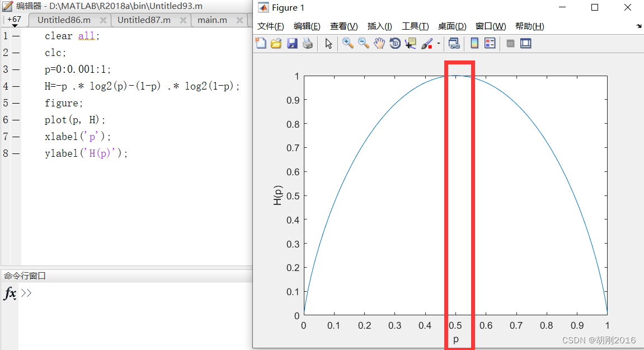
Task: Open the +67 hidden tabs list
Action: click(13, 20)
